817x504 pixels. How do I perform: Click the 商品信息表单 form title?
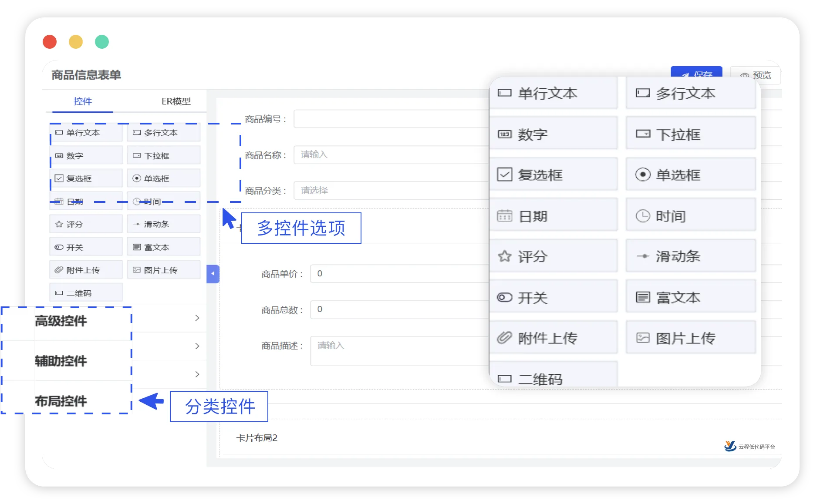(x=86, y=75)
